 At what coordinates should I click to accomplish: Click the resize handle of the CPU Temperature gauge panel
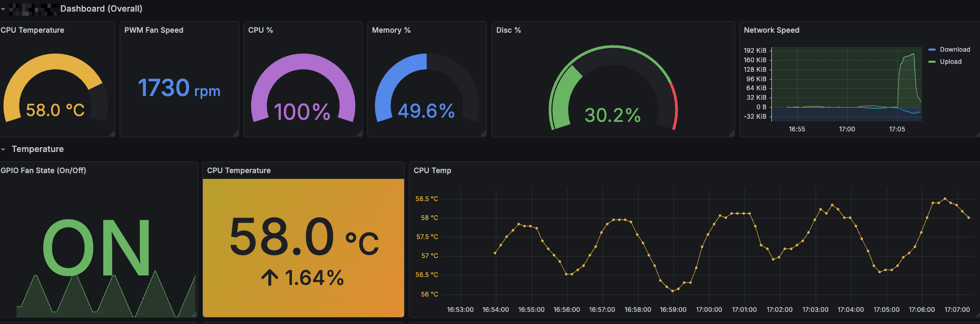coord(112,134)
